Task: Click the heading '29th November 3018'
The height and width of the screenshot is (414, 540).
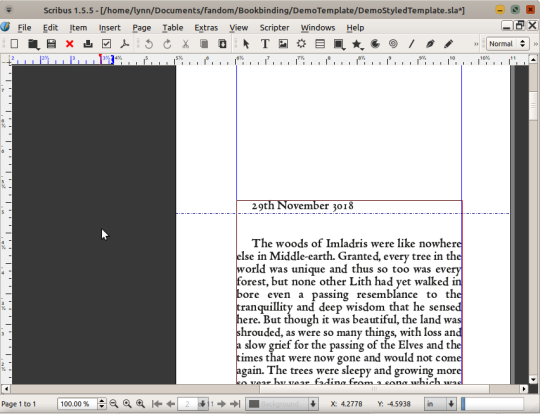Action: [x=302, y=206]
